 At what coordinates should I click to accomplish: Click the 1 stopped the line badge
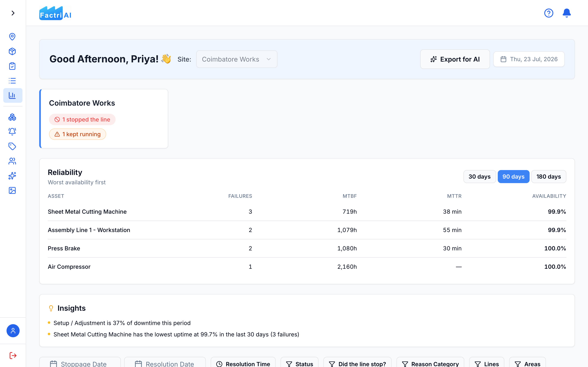(x=82, y=119)
